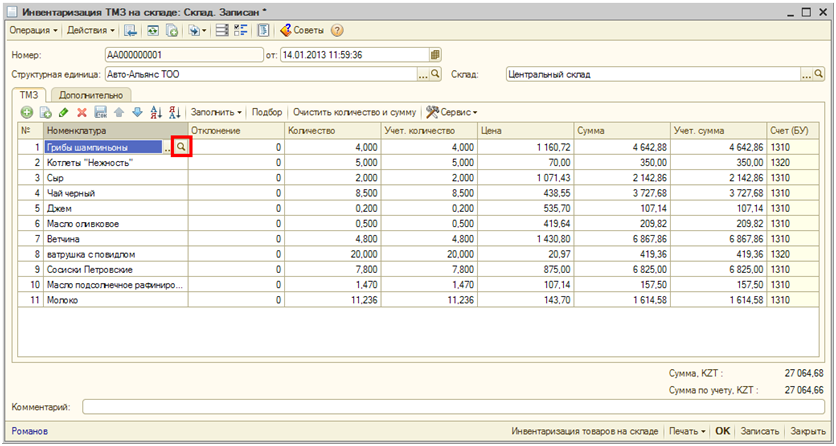Sort table descending Z-A icon

[174, 112]
